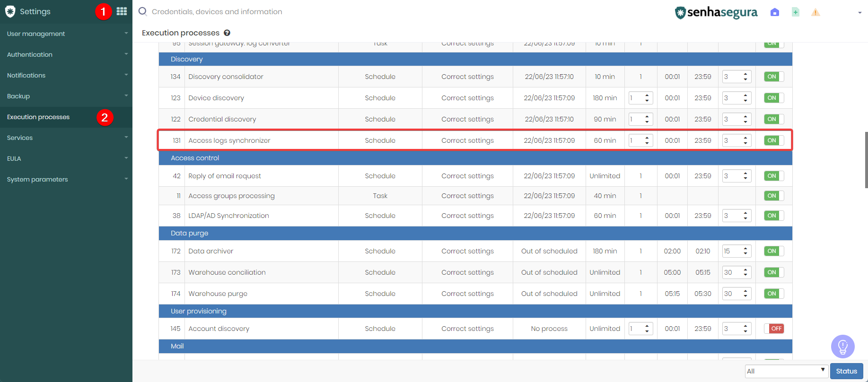Click the Discovery section header
This screenshot has height=382, width=868.
pyautogui.click(x=475, y=59)
